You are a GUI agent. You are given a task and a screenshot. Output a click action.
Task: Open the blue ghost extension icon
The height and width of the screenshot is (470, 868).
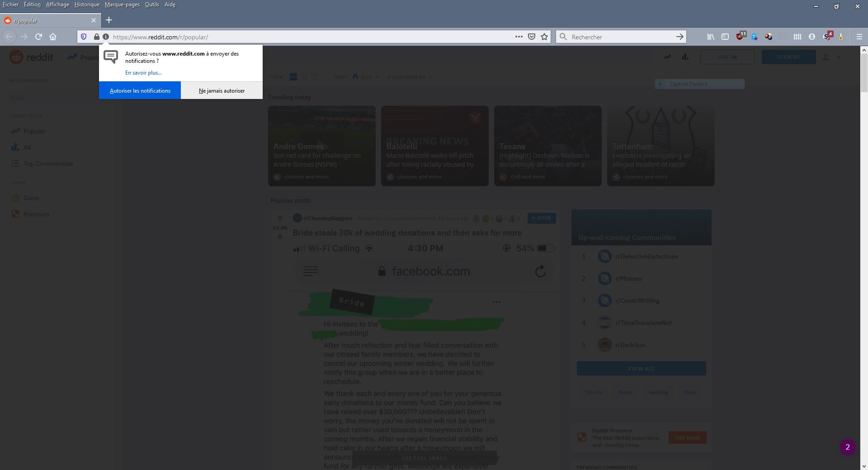tap(754, 37)
